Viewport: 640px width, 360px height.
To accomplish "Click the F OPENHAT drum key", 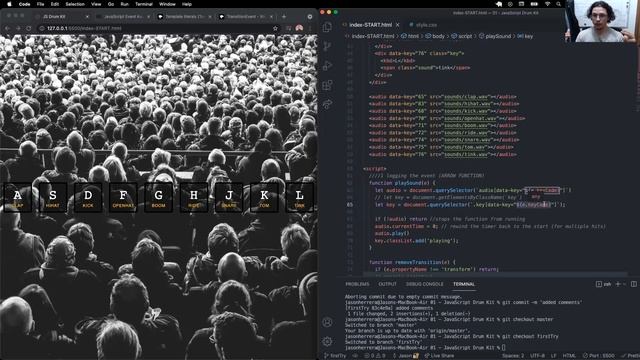I will [123, 198].
